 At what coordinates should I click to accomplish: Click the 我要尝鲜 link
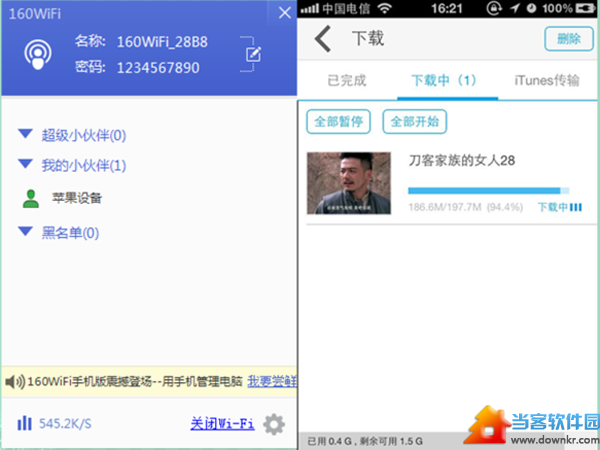[272, 381]
